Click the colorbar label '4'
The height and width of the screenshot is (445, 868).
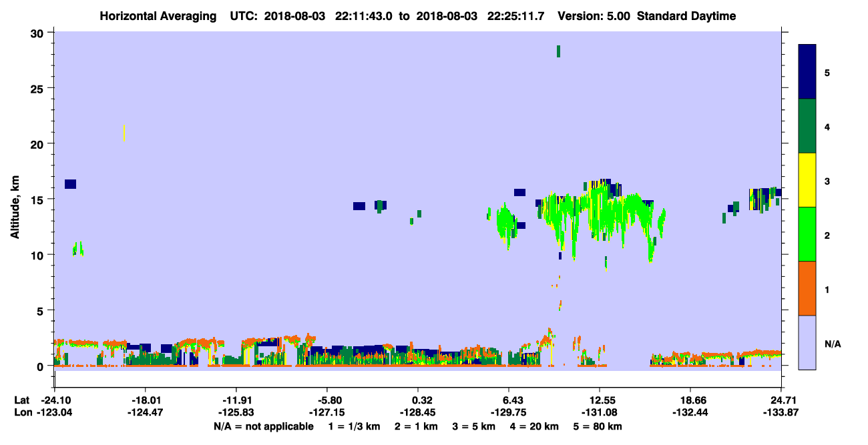tap(827, 127)
